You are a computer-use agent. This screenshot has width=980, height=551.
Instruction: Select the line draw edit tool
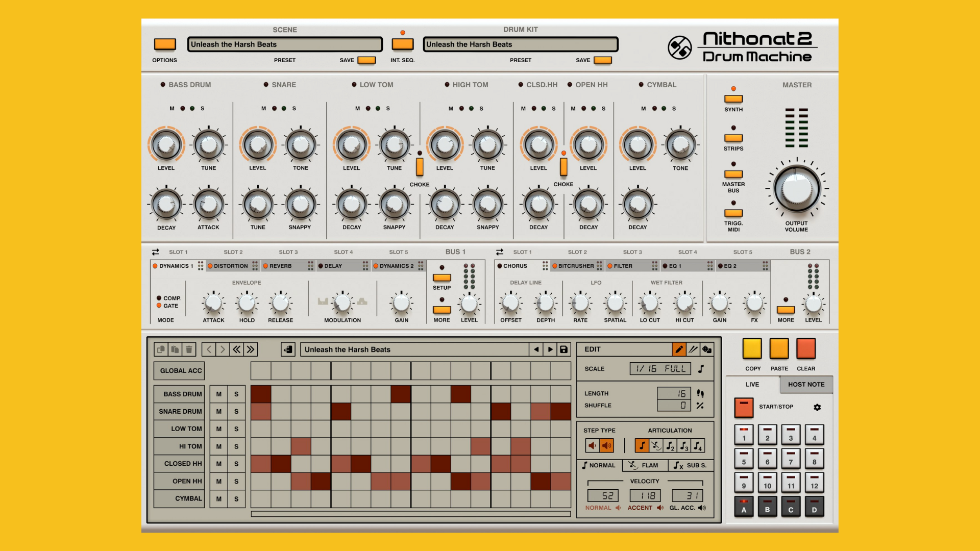(x=693, y=349)
